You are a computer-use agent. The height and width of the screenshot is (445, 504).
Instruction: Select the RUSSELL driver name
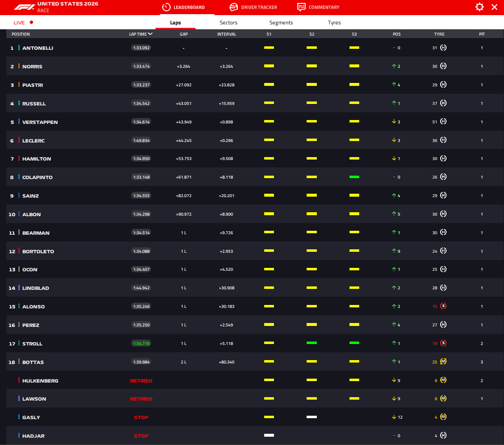[34, 103]
